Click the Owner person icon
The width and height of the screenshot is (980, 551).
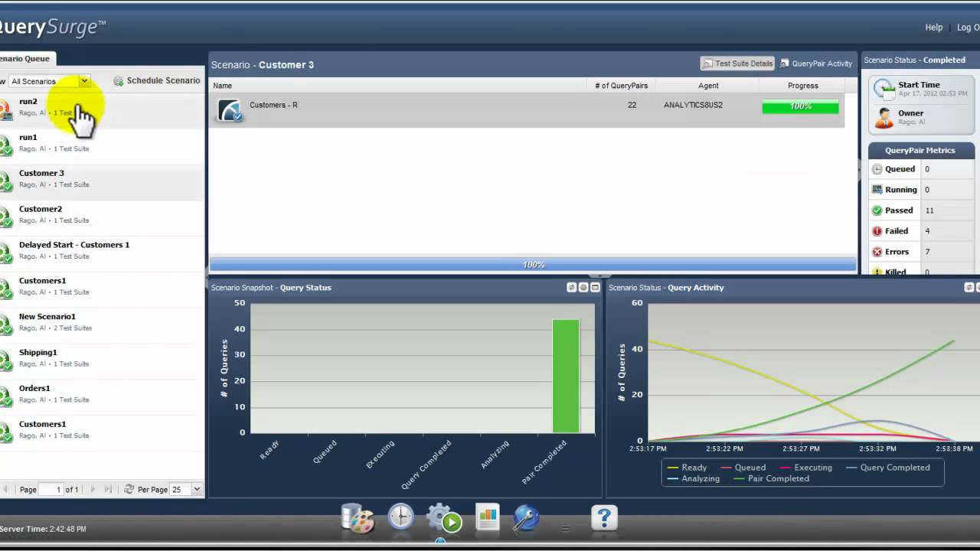pos(884,117)
